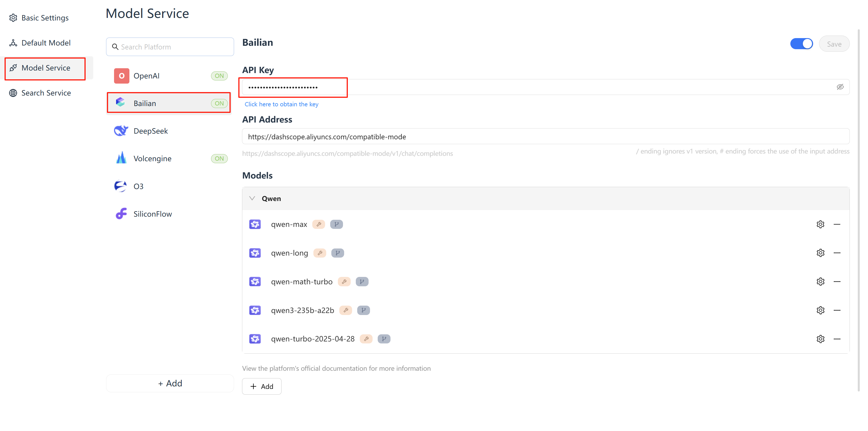
Task: Remove the qwen-max model
Action: tap(837, 224)
